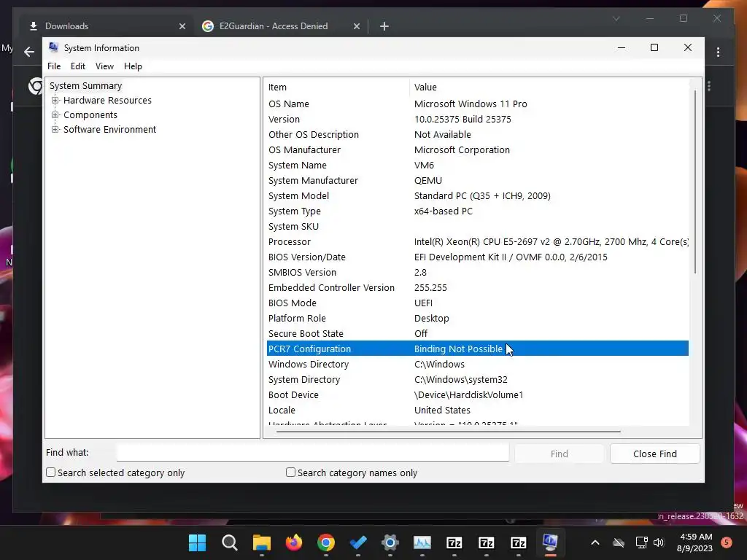Select System Summary tree item
747x560 pixels.
point(86,86)
